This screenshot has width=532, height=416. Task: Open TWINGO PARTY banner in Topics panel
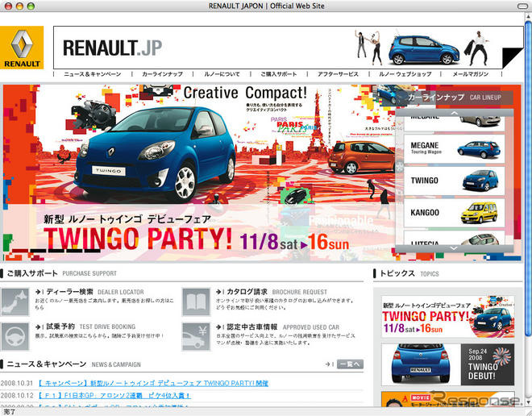click(448, 316)
